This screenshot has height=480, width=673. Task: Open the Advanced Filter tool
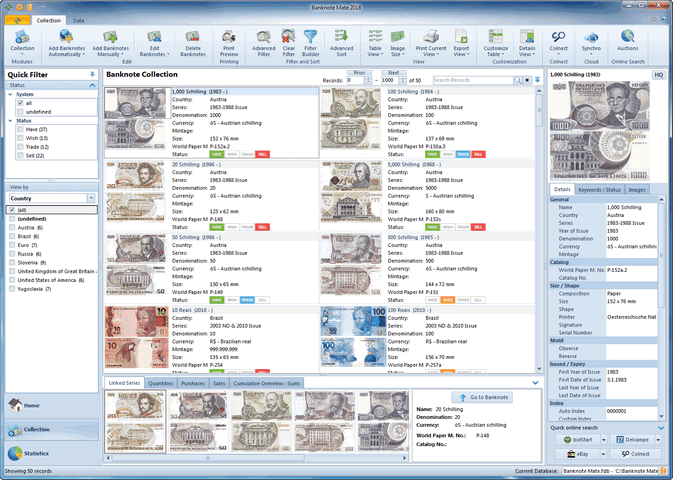[x=264, y=41]
